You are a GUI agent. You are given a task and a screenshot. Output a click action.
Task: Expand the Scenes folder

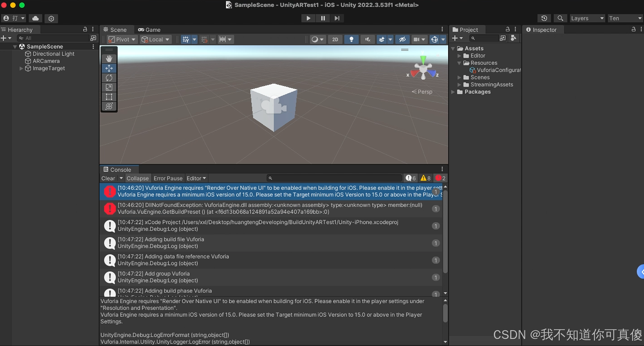[459, 77]
